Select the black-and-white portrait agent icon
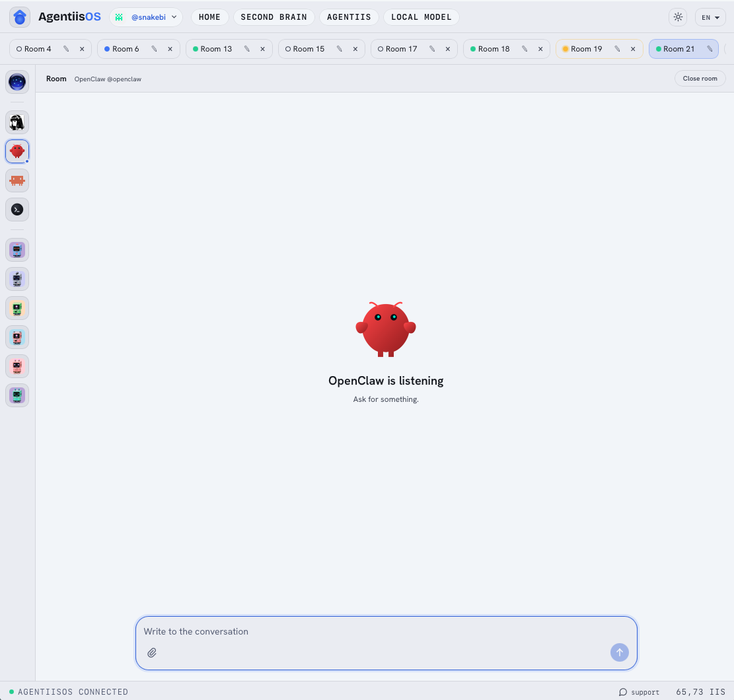The image size is (734, 700). [x=17, y=123]
